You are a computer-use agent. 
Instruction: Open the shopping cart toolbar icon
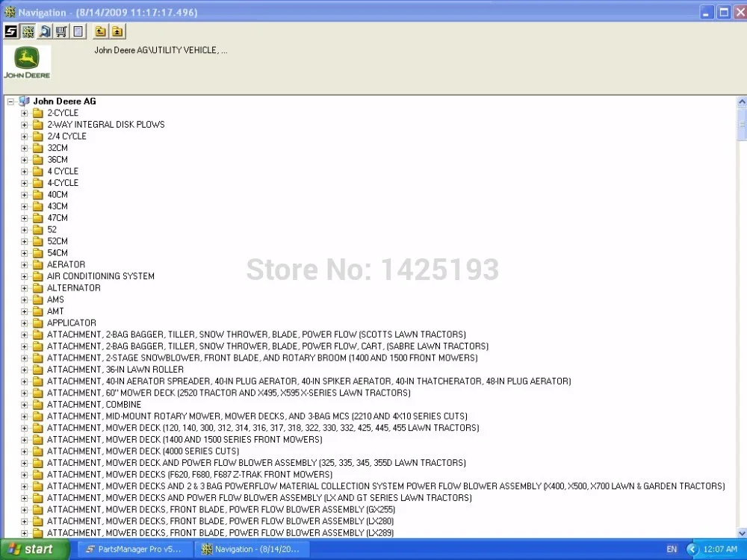pos(61,31)
